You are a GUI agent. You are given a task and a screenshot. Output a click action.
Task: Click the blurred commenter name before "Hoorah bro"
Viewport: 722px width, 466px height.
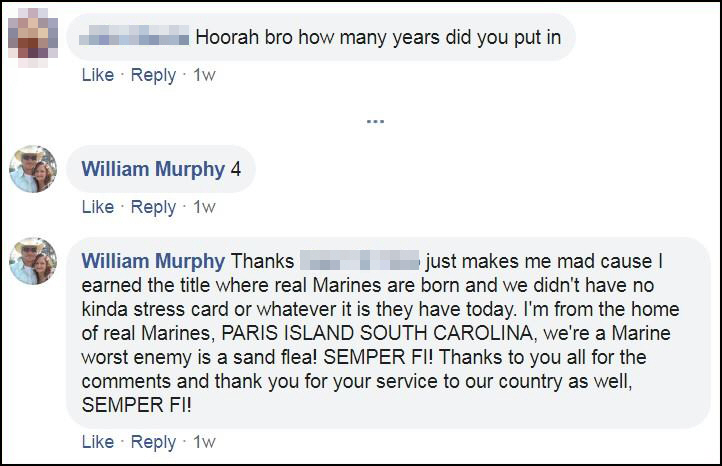point(135,39)
